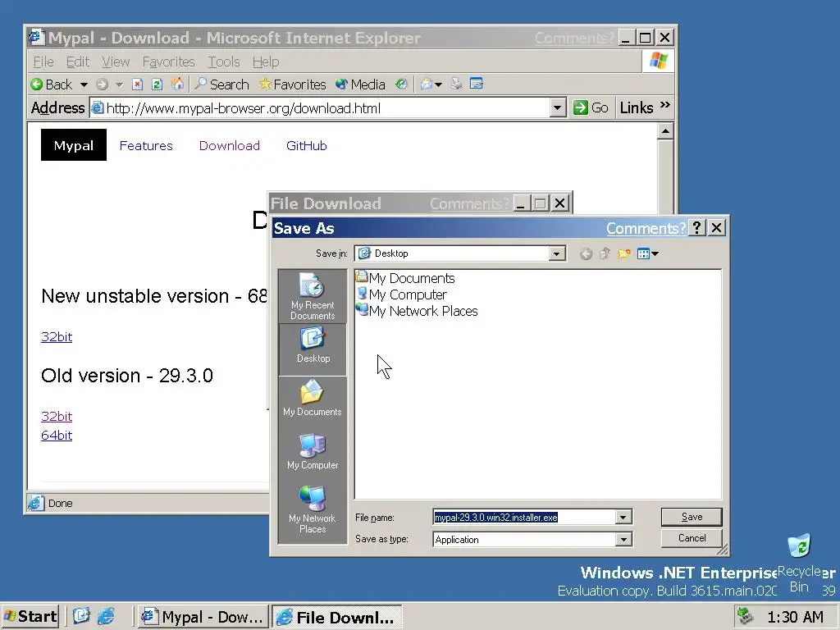840x630 pixels.
Task: Click the 64bit link under Old version
Action: point(57,435)
